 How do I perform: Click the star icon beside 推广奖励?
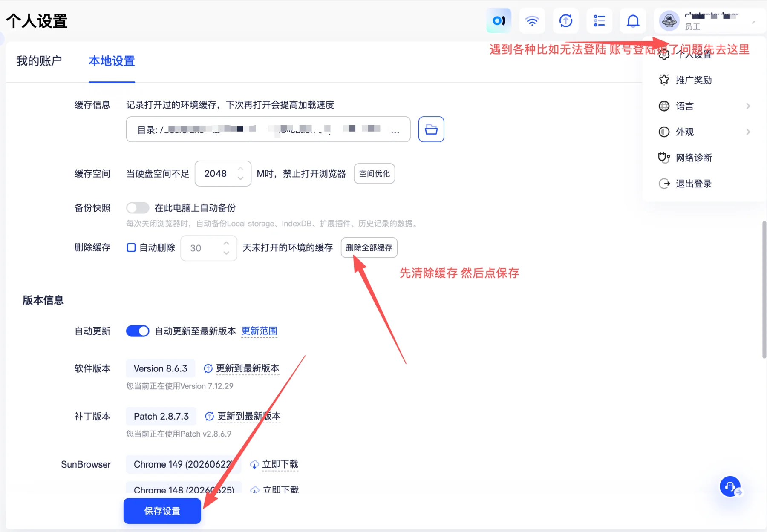(664, 80)
